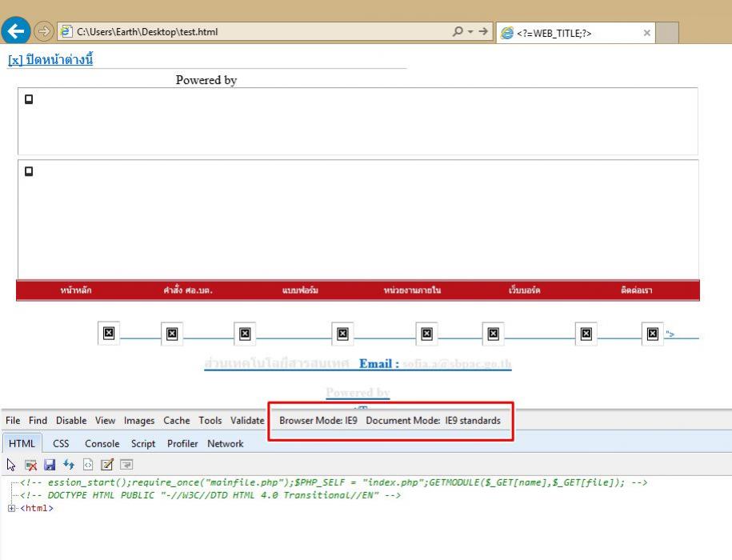
Task: Click the browser Forward arrow button
Action: [43, 31]
